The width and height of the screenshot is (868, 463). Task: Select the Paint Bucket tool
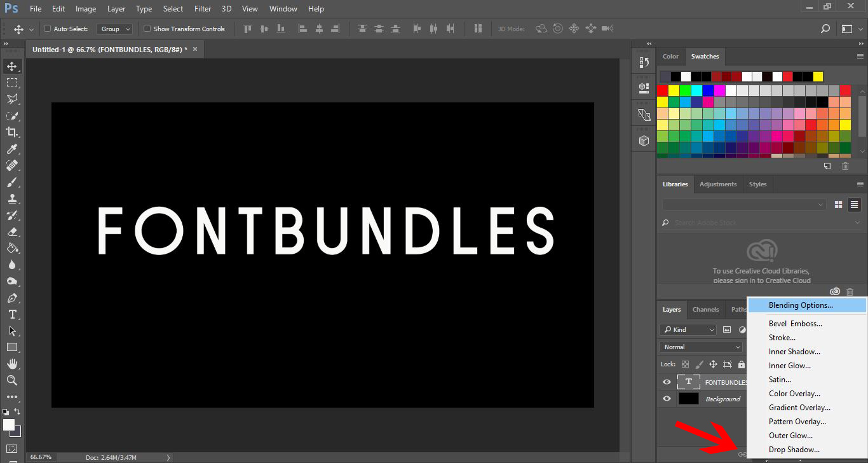point(12,248)
